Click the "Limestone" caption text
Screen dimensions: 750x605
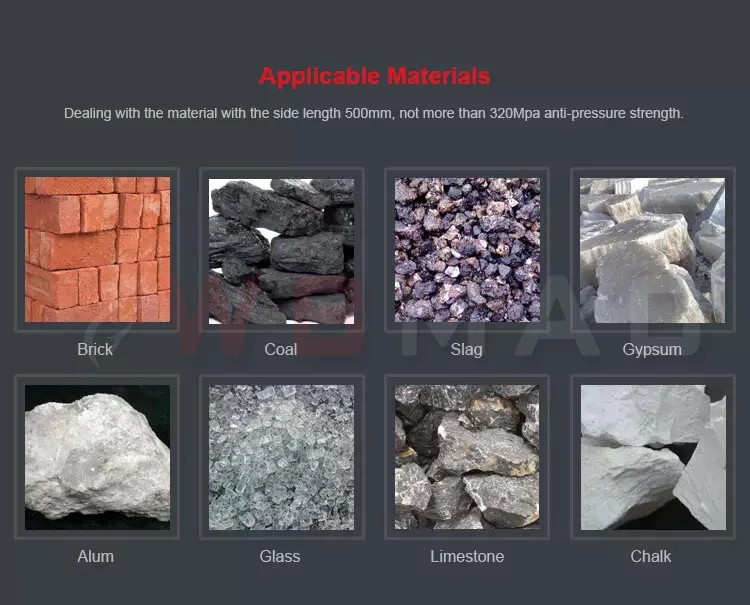coord(467,557)
